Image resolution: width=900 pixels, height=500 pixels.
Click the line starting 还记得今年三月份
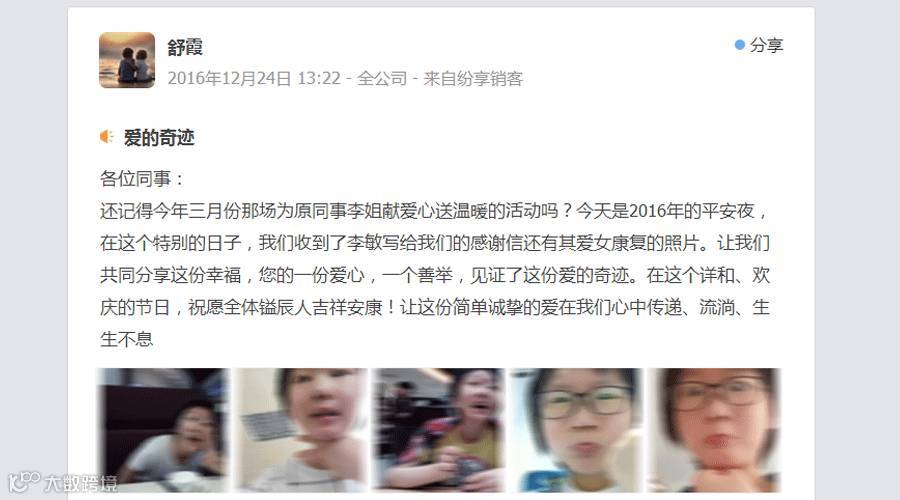(x=434, y=211)
